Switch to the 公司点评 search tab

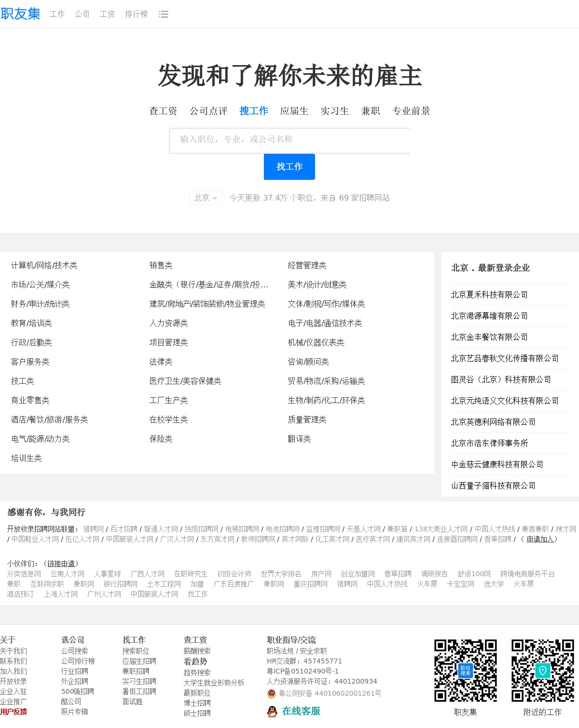coord(208,111)
